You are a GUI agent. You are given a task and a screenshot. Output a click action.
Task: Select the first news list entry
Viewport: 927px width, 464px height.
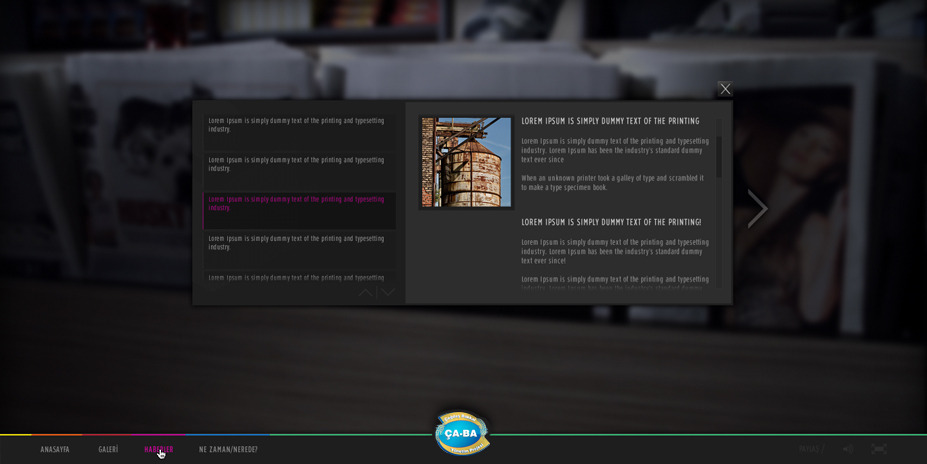[x=297, y=125]
